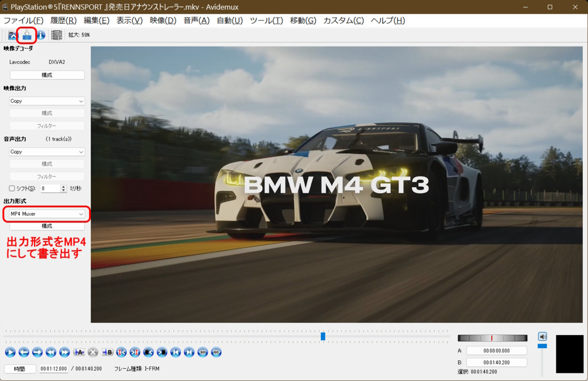Open the video information icon

41,35
